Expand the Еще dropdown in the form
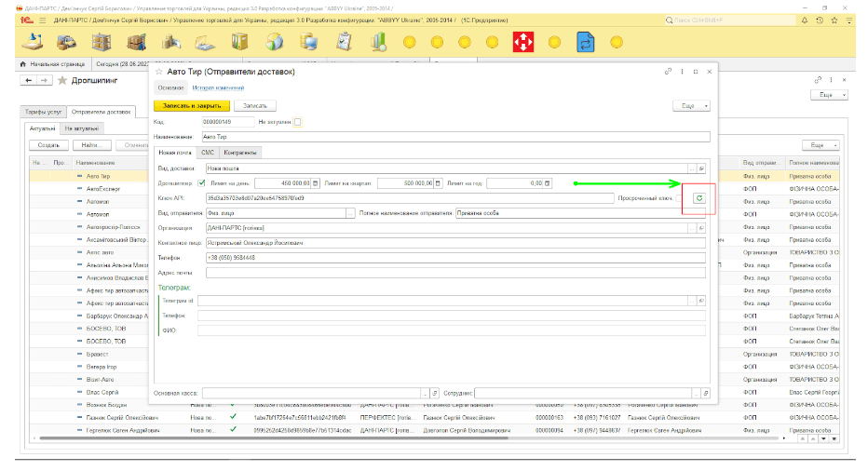This screenshot has height=471, width=868. [x=691, y=106]
